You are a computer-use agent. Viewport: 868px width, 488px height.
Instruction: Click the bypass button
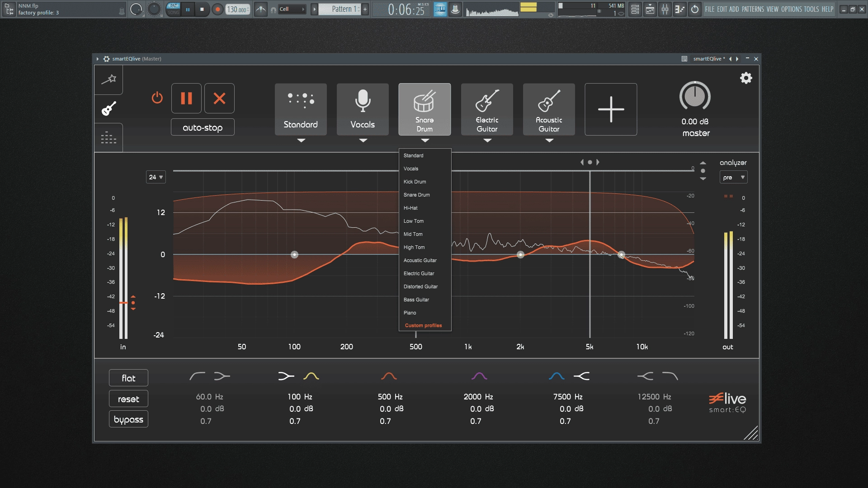[128, 419]
